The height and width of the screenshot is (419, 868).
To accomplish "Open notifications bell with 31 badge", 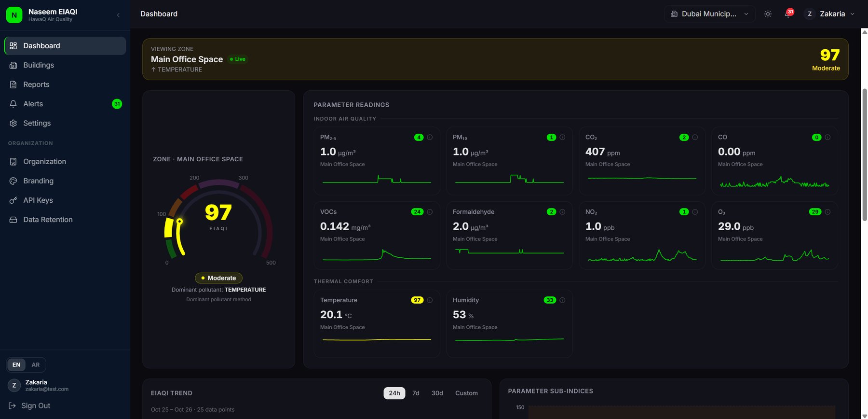I will point(788,14).
